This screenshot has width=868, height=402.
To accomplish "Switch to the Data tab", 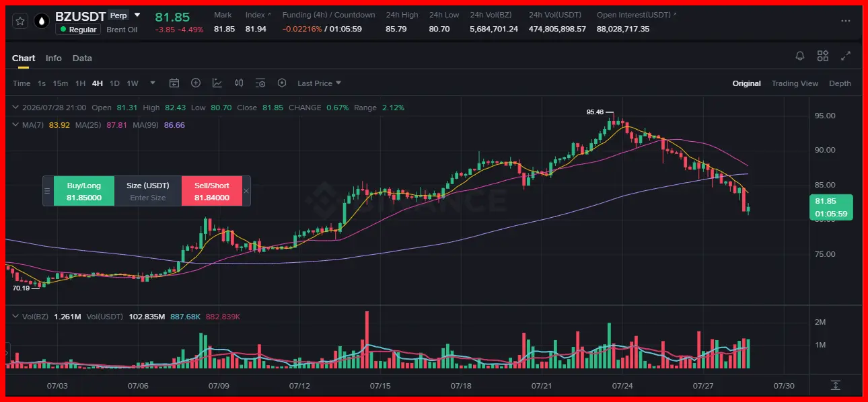I will tap(82, 58).
